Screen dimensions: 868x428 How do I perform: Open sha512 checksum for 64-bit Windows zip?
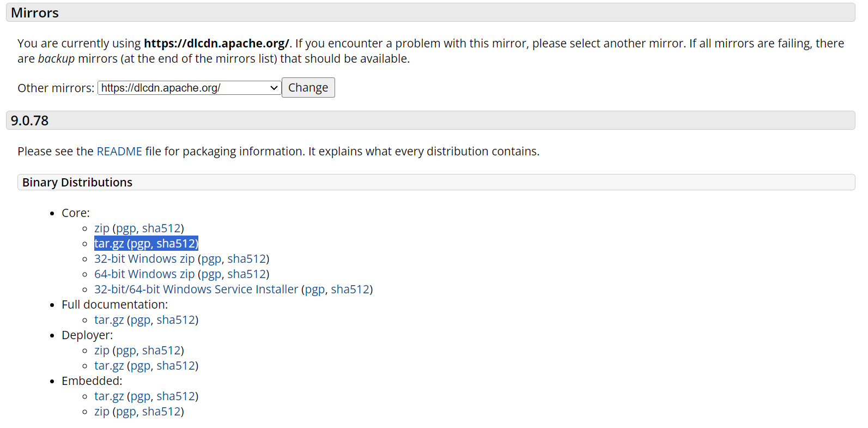(x=247, y=274)
